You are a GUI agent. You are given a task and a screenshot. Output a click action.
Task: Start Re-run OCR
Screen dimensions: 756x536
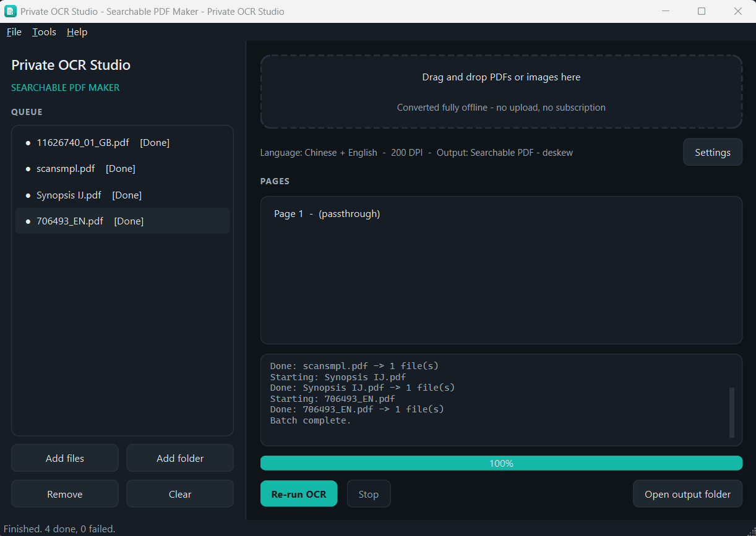(x=299, y=494)
